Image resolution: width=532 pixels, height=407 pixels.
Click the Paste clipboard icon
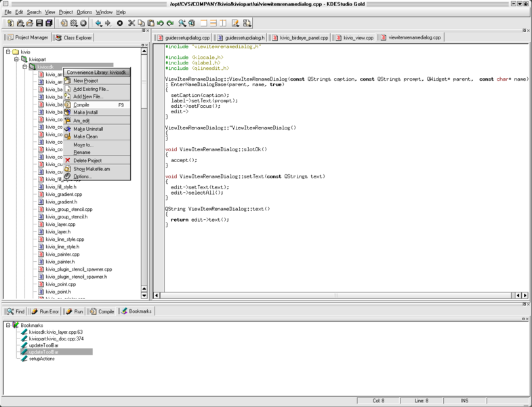pos(150,23)
